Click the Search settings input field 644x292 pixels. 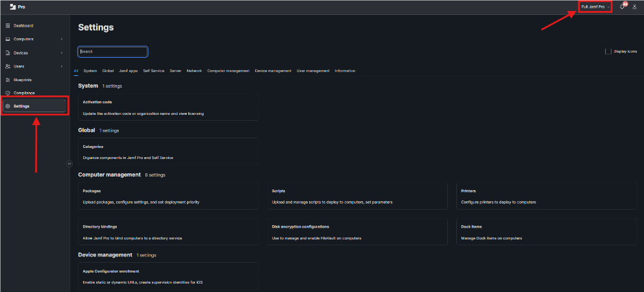(x=113, y=51)
